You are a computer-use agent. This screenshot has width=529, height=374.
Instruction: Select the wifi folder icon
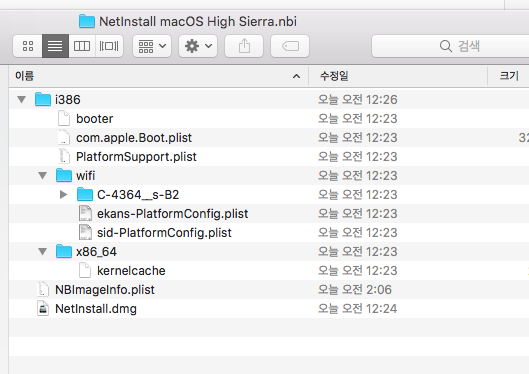tap(64, 175)
